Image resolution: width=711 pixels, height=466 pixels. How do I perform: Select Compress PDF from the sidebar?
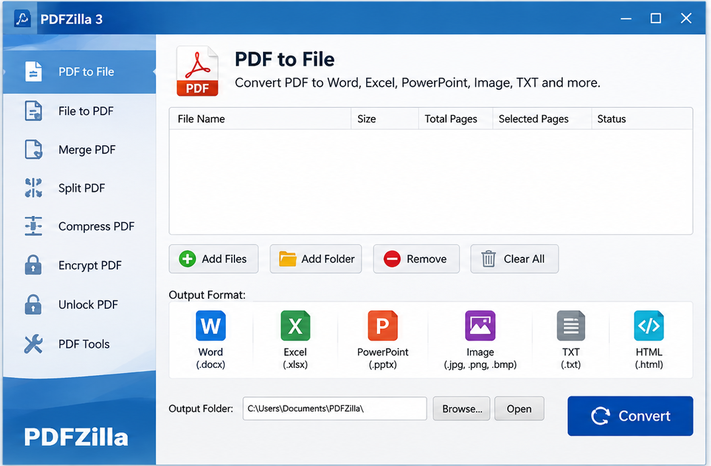coord(79,226)
